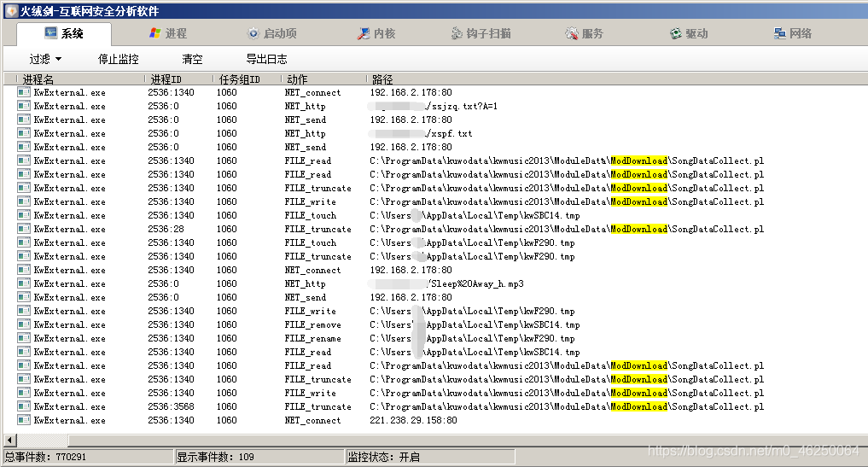Click process icon of first NET_connect 192.168.2.178:80 row
Screen dimensions: 868x467
point(24,92)
